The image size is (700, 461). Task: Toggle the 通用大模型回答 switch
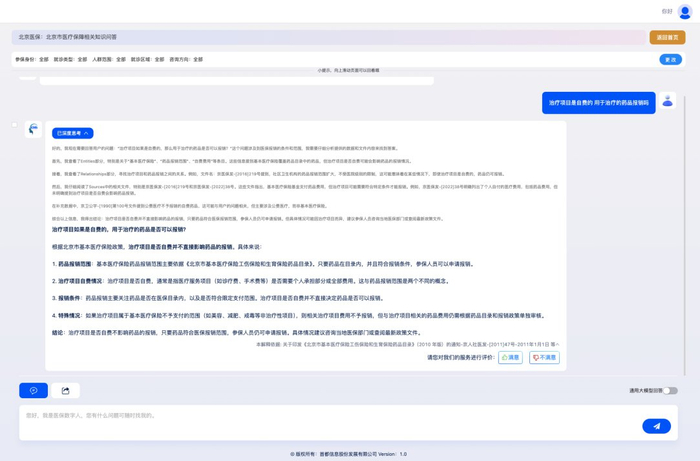(x=670, y=390)
